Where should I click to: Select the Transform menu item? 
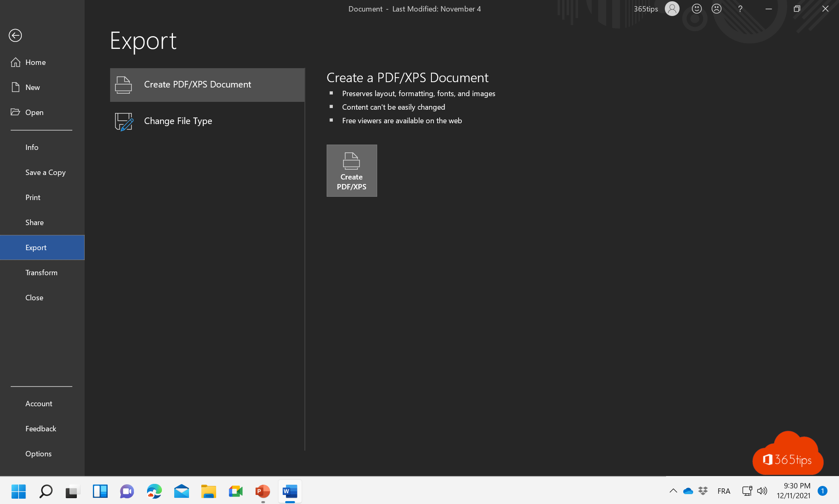point(41,272)
